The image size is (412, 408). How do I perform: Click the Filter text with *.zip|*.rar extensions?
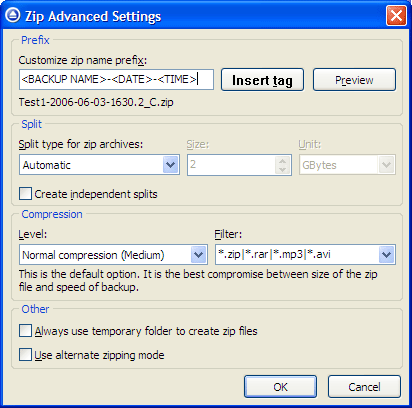tap(274, 254)
